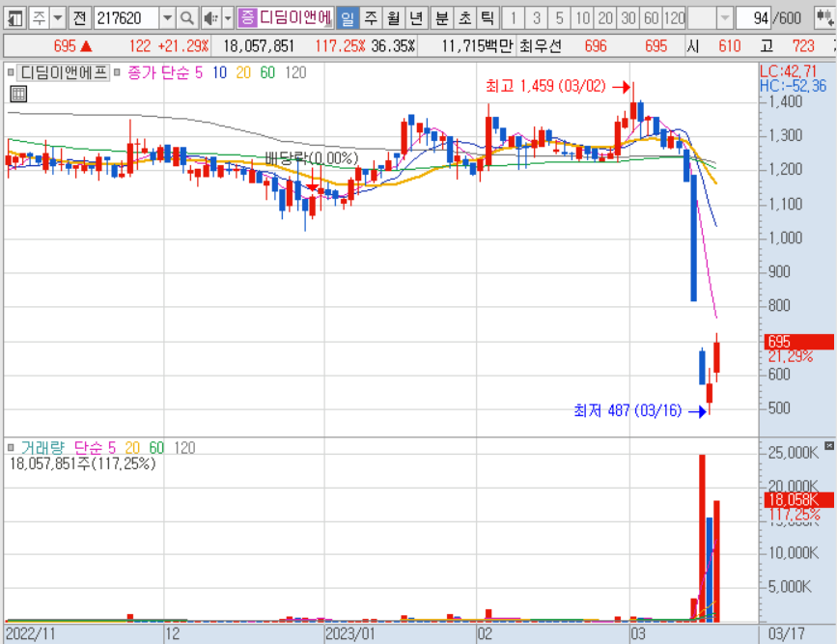Open the dropdown beside speaker icon
The height and width of the screenshot is (644, 837).
coord(228,18)
